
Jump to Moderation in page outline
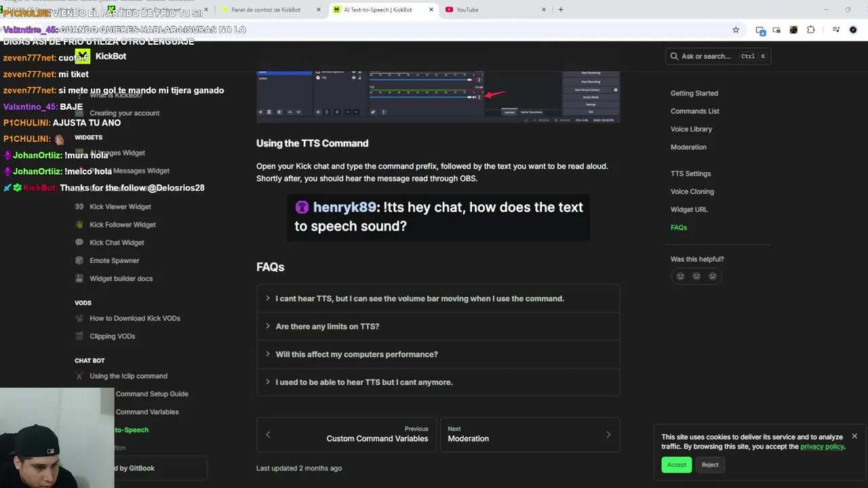tap(688, 147)
